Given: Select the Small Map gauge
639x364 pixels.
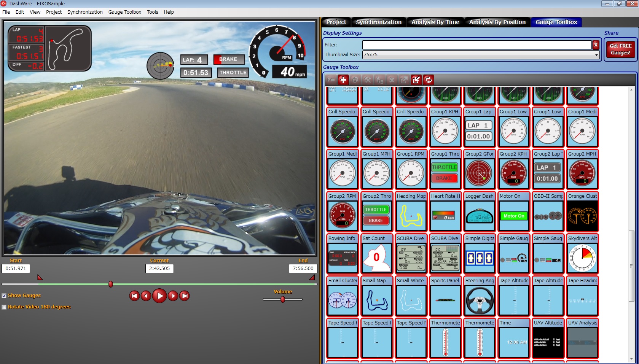Looking at the screenshot, I should tap(376, 296).
